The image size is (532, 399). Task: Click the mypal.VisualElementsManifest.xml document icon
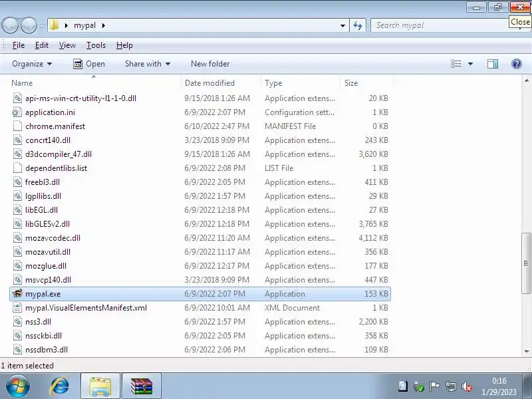pyautogui.click(x=17, y=308)
